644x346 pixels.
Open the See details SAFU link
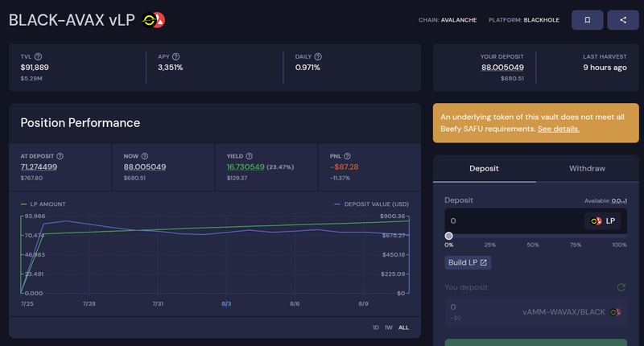(558, 129)
